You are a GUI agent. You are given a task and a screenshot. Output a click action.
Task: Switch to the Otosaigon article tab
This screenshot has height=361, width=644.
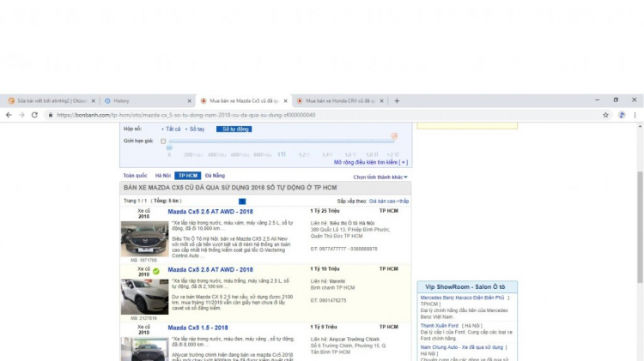pos(51,101)
